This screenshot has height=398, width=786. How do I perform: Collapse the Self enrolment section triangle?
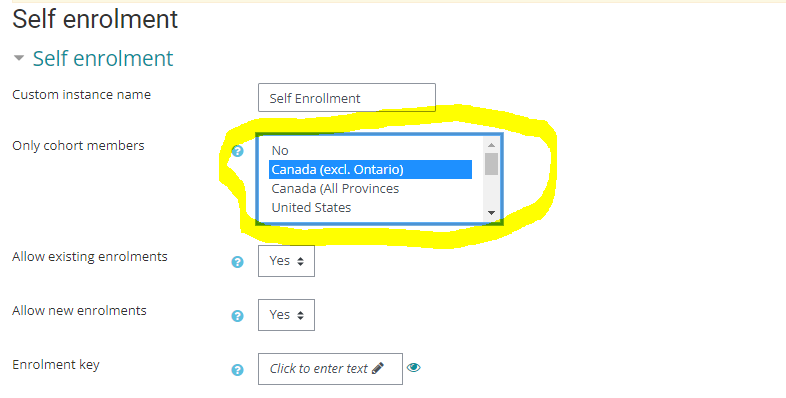point(19,58)
